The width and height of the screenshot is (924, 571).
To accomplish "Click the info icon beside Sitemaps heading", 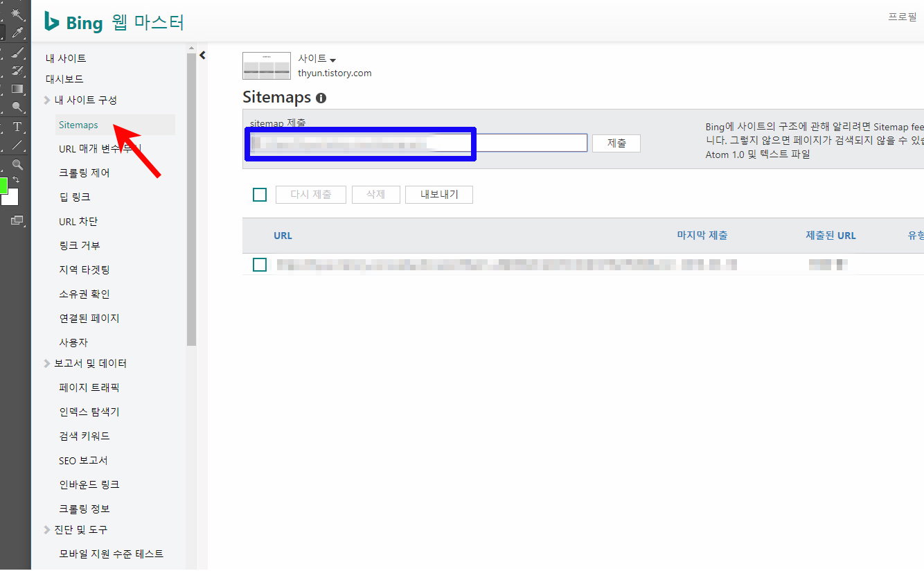I will pos(321,98).
